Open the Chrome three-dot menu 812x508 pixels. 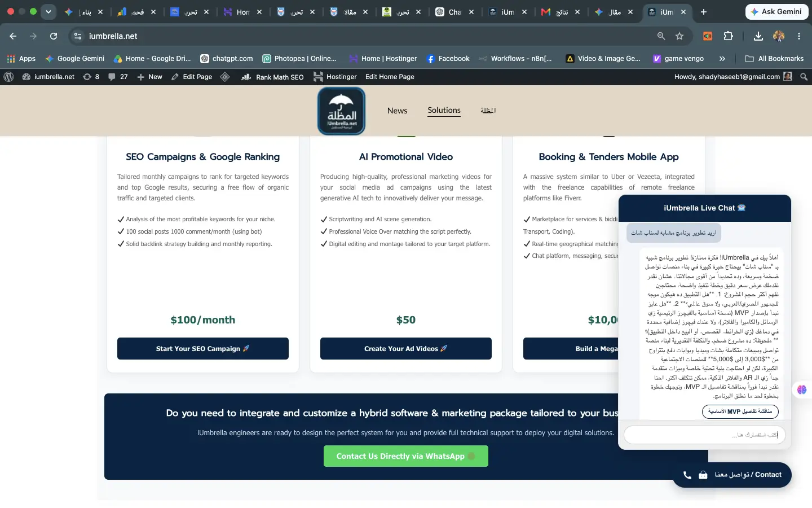799,36
